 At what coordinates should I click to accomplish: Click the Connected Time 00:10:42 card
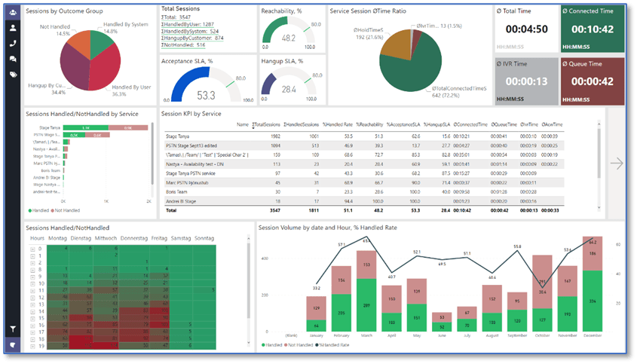pos(593,29)
